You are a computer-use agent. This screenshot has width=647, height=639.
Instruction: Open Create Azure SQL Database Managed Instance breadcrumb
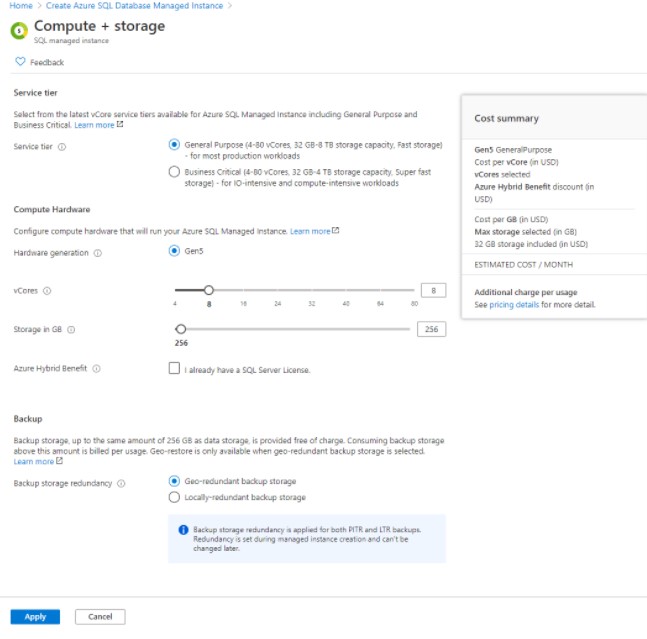(x=135, y=6)
